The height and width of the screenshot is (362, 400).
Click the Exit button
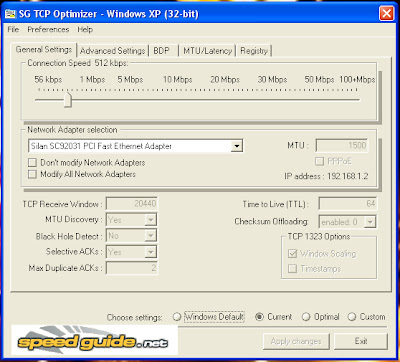point(361,341)
